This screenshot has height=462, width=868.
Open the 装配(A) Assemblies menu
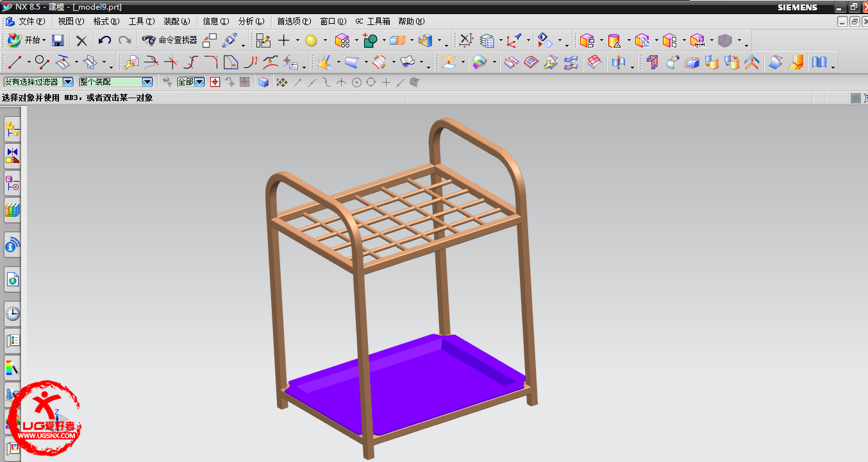click(x=176, y=21)
